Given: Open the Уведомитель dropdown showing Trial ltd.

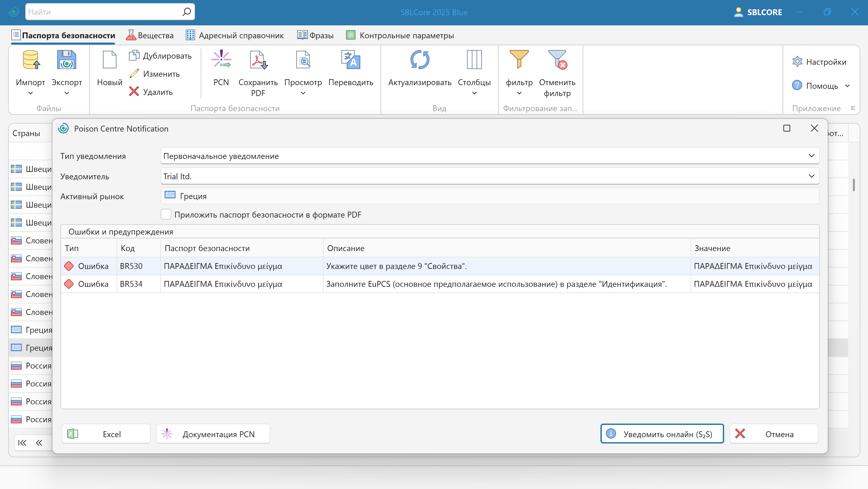Looking at the screenshot, I should [x=812, y=176].
